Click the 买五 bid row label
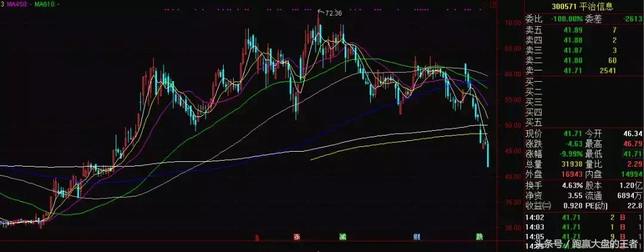 point(534,122)
